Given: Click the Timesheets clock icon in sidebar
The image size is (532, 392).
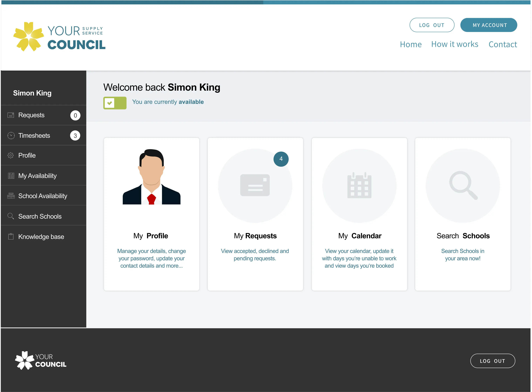Looking at the screenshot, I should 11,136.
